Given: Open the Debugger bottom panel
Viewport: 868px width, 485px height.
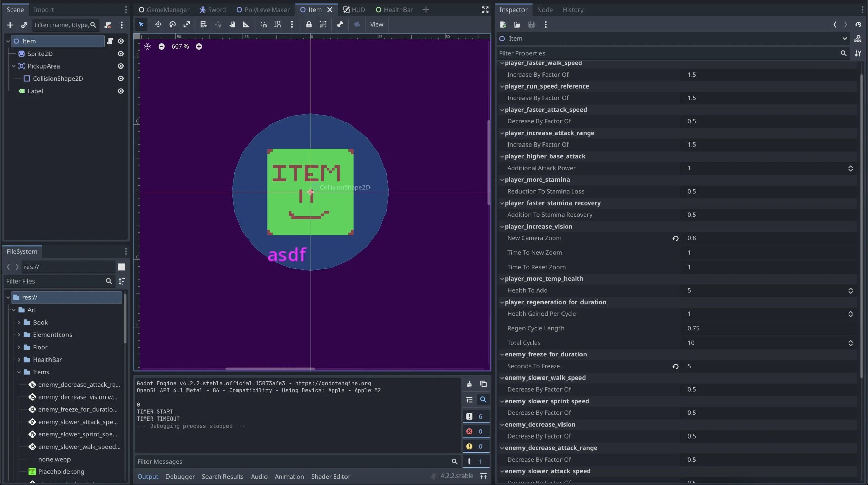Looking at the screenshot, I should (x=180, y=476).
